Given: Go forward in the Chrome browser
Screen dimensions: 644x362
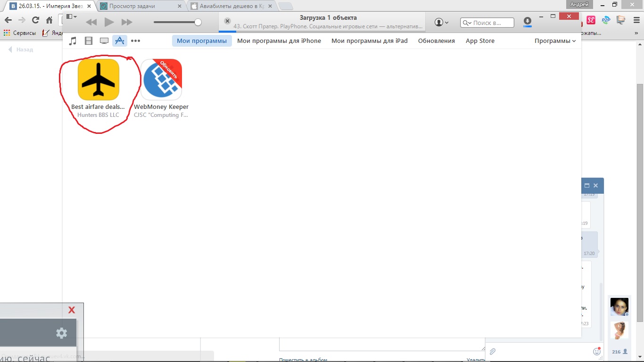Looking at the screenshot, I should tap(22, 20).
